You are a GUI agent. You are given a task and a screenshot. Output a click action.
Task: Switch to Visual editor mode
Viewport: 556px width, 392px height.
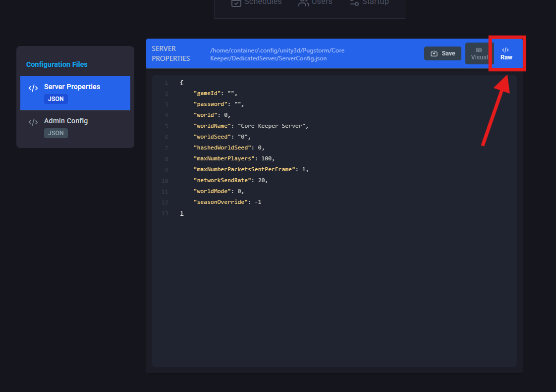479,53
